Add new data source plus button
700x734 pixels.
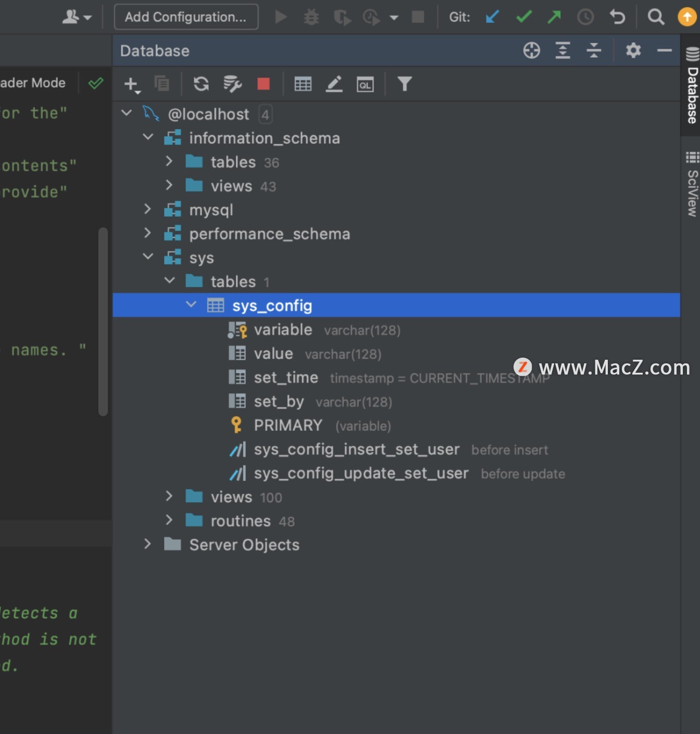click(x=132, y=84)
